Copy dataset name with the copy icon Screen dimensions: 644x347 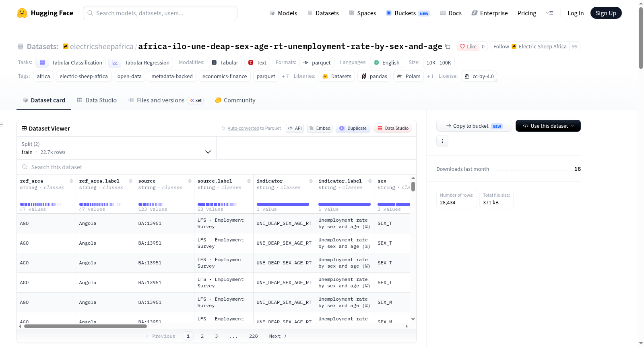tap(448, 46)
